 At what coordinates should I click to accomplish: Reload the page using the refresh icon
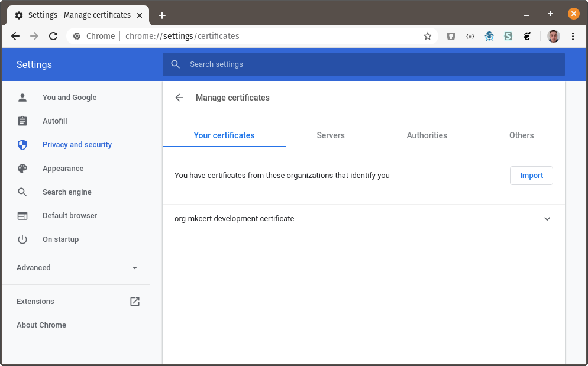point(53,36)
